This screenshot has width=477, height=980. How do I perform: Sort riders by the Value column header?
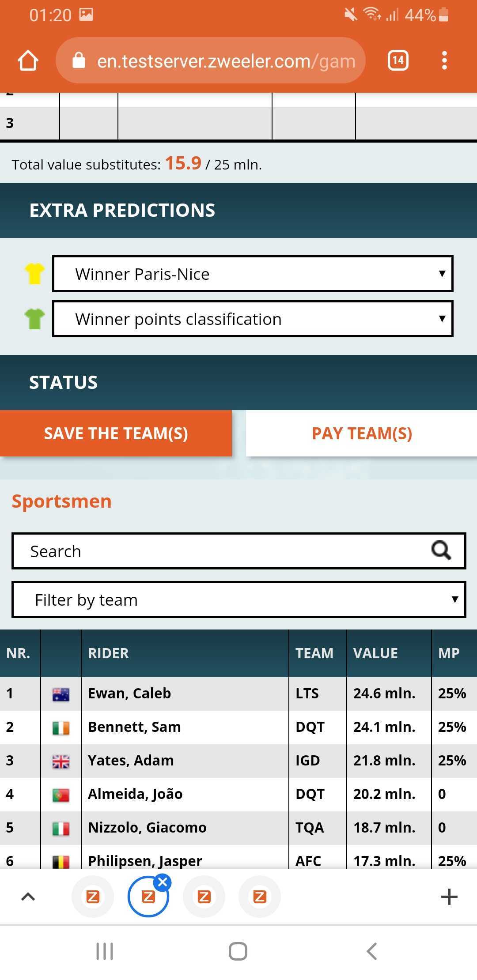click(375, 653)
